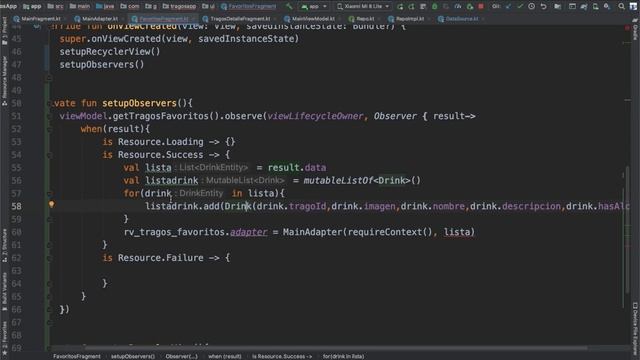Open the Project tool window sidebar button
The image size is (640, 360).
tap(4, 31)
